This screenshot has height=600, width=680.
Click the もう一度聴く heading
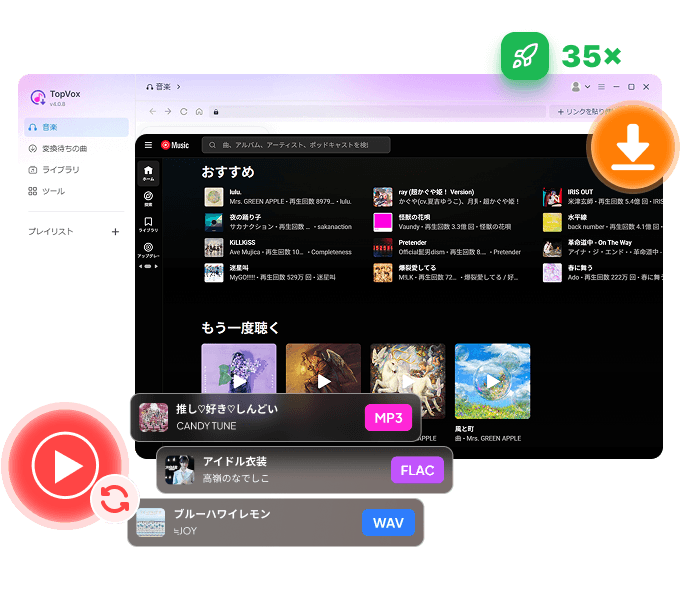pyautogui.click(x=240, y=328)
